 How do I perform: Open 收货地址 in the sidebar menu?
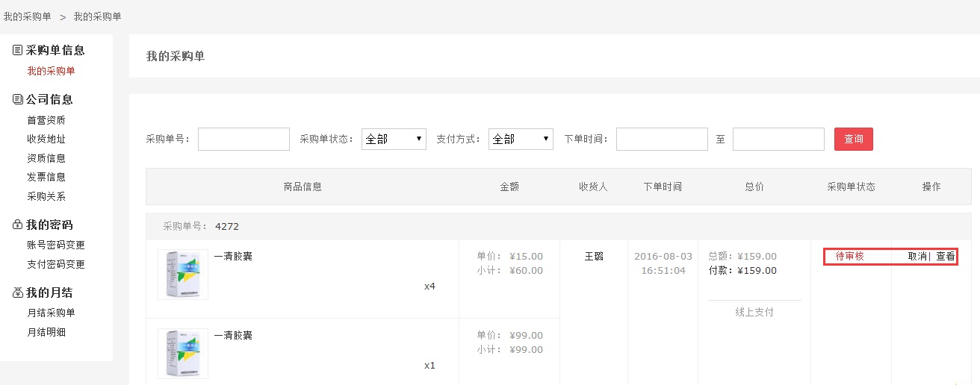tap(46, 139)
